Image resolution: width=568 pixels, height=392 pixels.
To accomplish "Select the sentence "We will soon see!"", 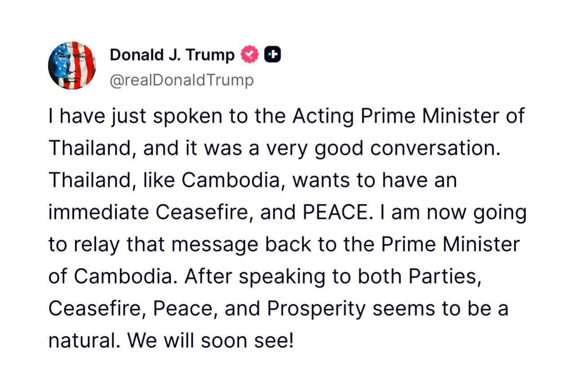I will point(211,341).
